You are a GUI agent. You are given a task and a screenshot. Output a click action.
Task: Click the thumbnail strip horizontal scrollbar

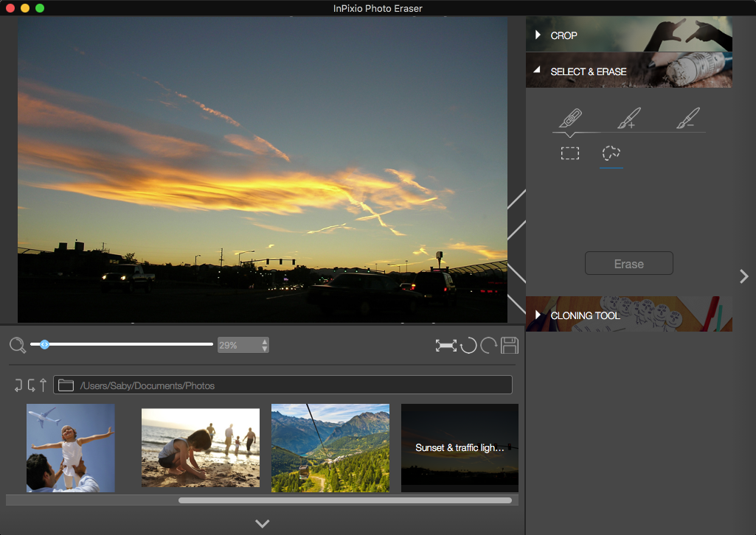click(345, 500)
